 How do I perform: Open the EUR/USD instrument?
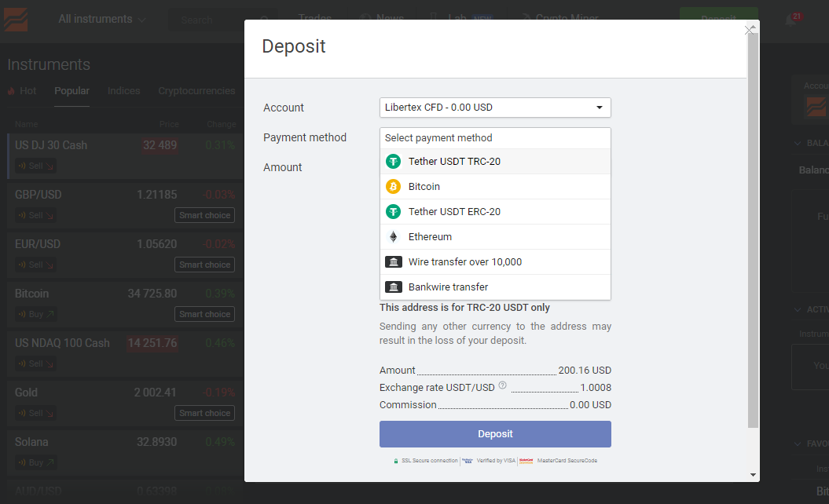click(38, 244)
